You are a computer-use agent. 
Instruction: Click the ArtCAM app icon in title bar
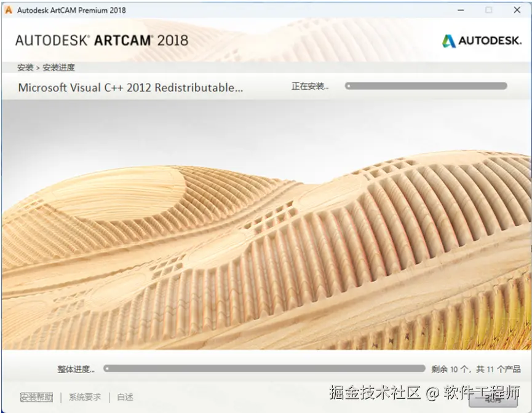coord(8,10)
